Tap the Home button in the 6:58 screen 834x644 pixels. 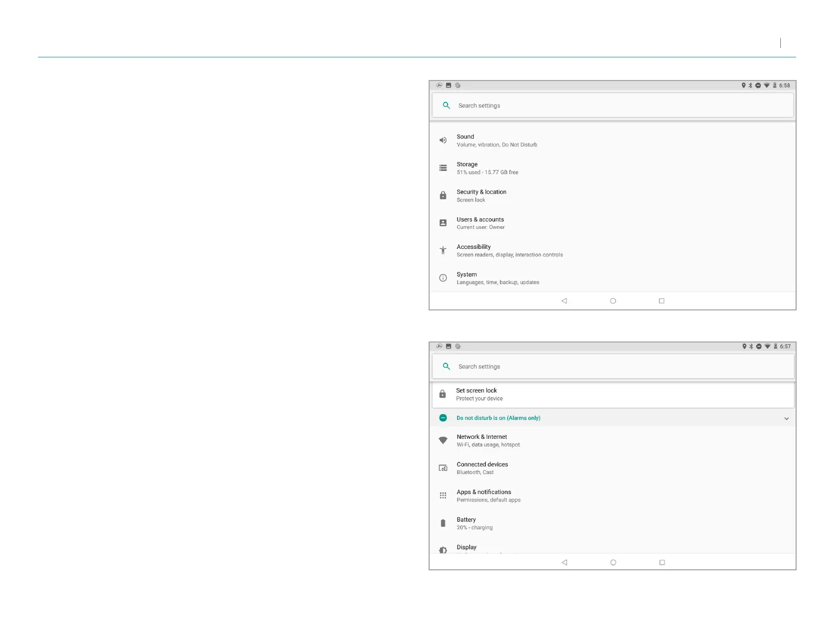tap(613, 301)
